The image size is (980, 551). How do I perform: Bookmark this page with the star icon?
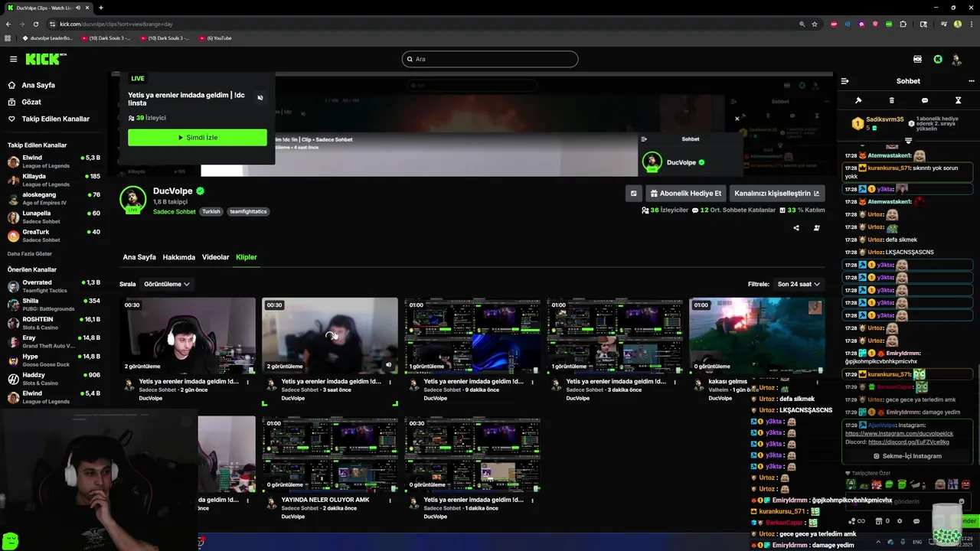pyautogui.click(x=815, y=24)
